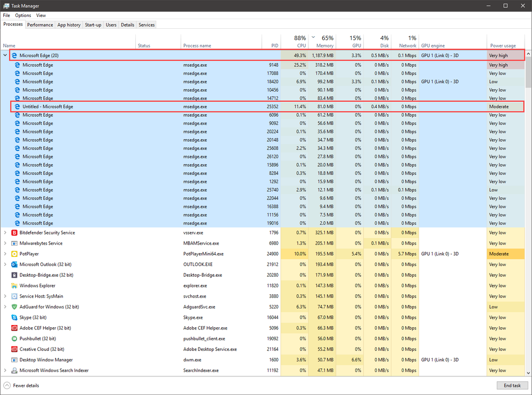The width and height of the screenshot is (532, 395).
Task: Click the '5.7 Mbps' network value
Action: (407, 254)
